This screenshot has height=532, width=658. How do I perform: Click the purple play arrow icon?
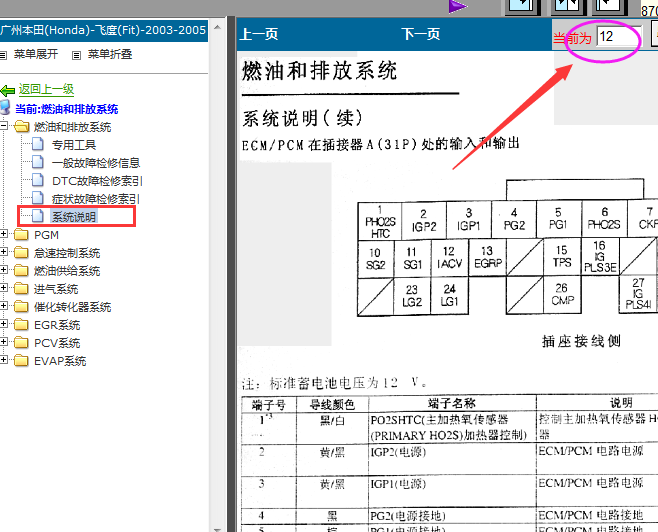coord(457,6)
